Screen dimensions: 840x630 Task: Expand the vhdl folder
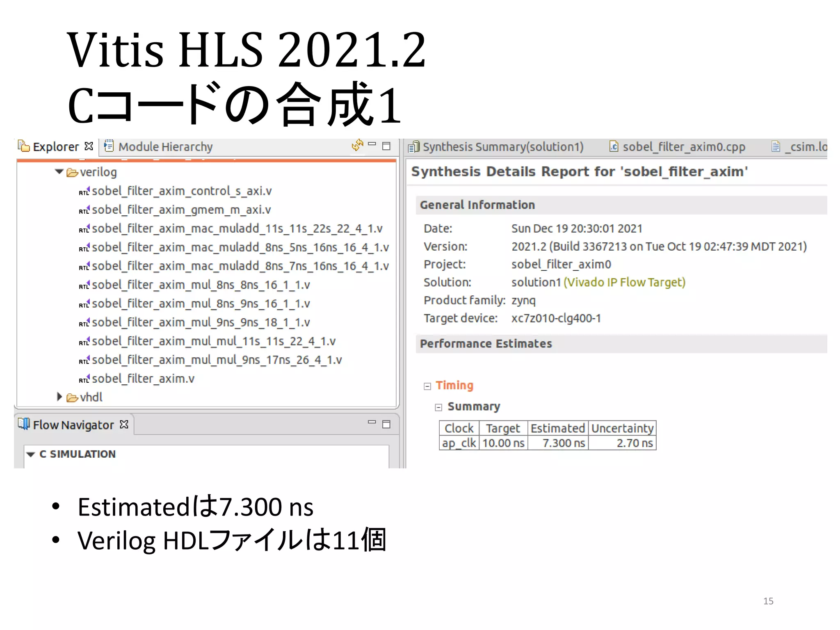point(59,397)
